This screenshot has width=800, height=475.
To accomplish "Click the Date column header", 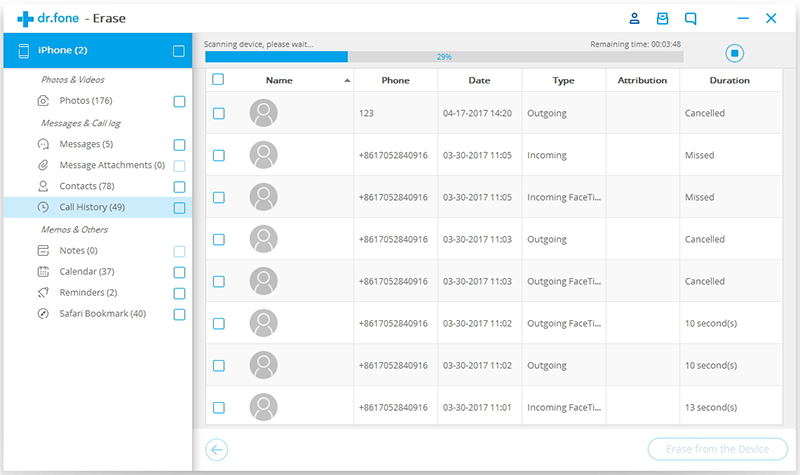I will 479,80.
